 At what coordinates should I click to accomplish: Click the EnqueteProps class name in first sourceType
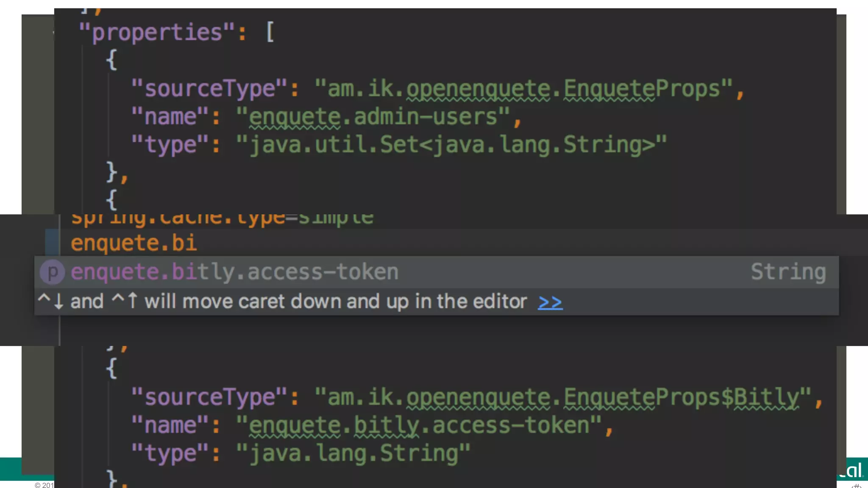(x=642, y=89)
